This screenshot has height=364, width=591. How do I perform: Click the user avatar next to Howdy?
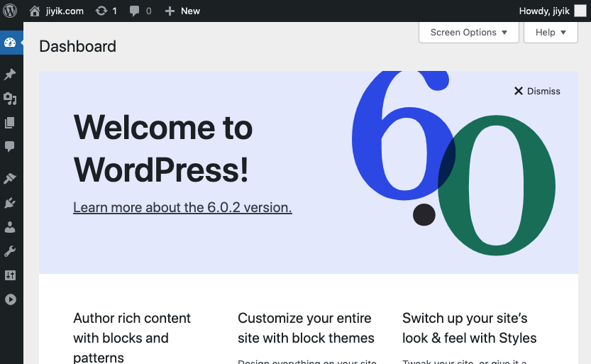click(x=580, y=11)
